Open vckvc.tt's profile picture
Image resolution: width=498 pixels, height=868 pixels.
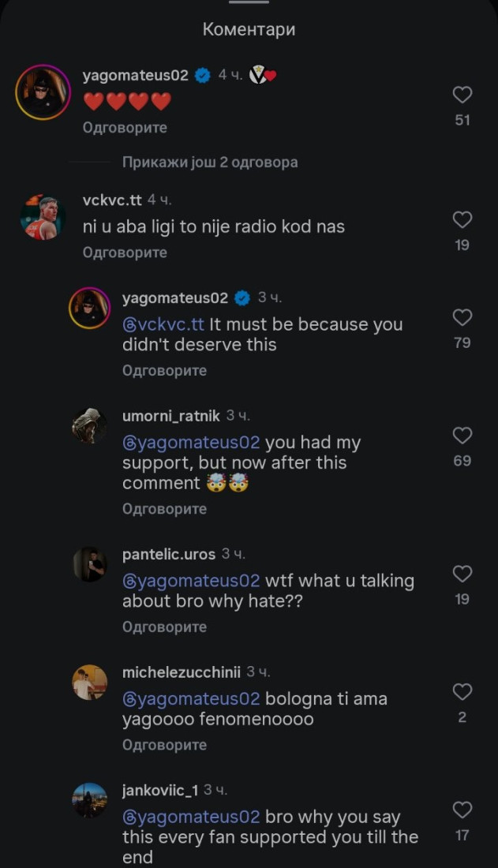click(43, 217)
